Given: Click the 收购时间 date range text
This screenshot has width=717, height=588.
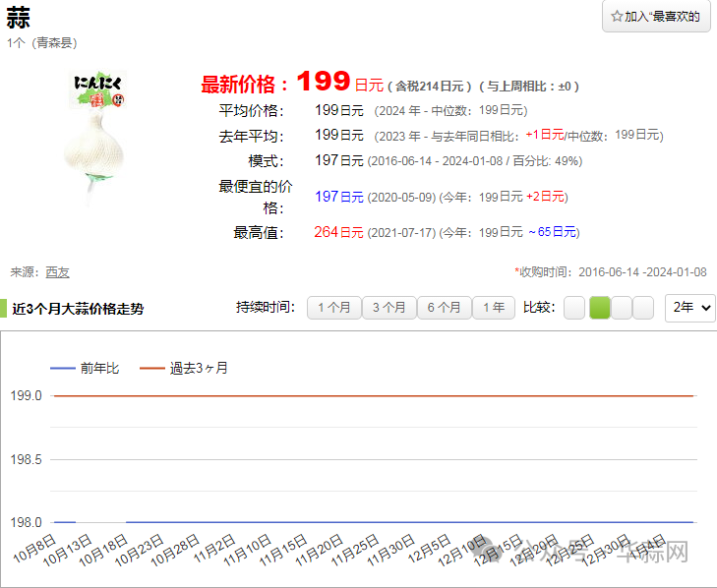Looking at the screenshot, I should (611, 272).
